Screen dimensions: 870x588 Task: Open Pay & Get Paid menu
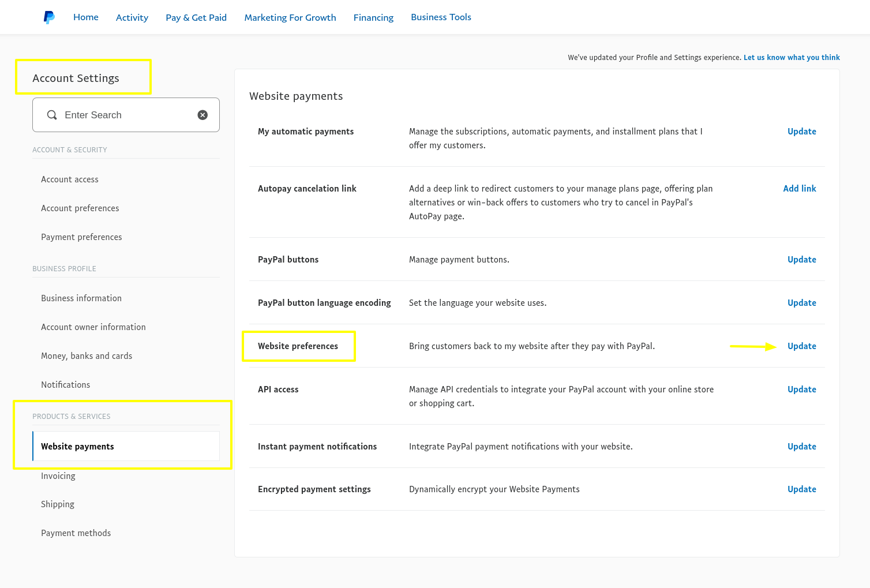click(196, 17)
